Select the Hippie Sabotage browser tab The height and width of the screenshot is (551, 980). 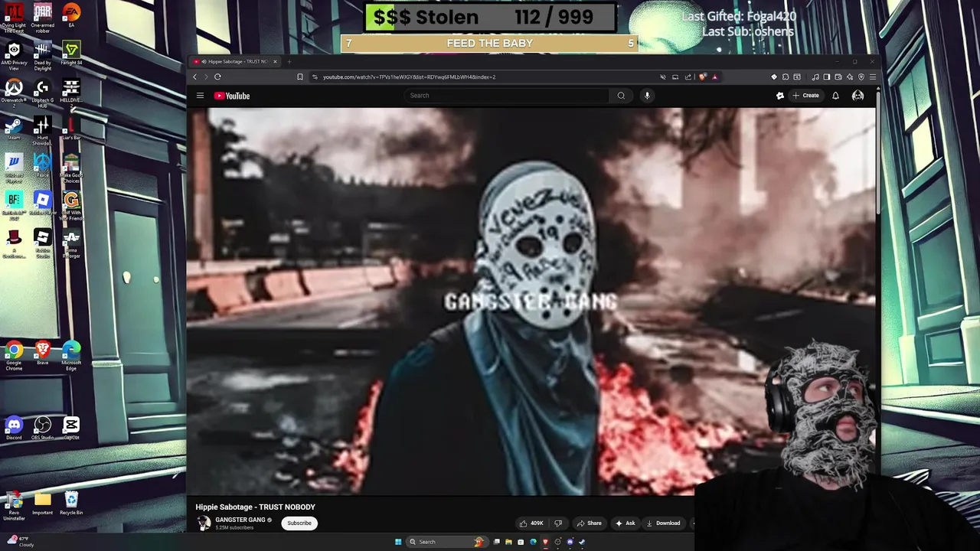click(236, 61)
